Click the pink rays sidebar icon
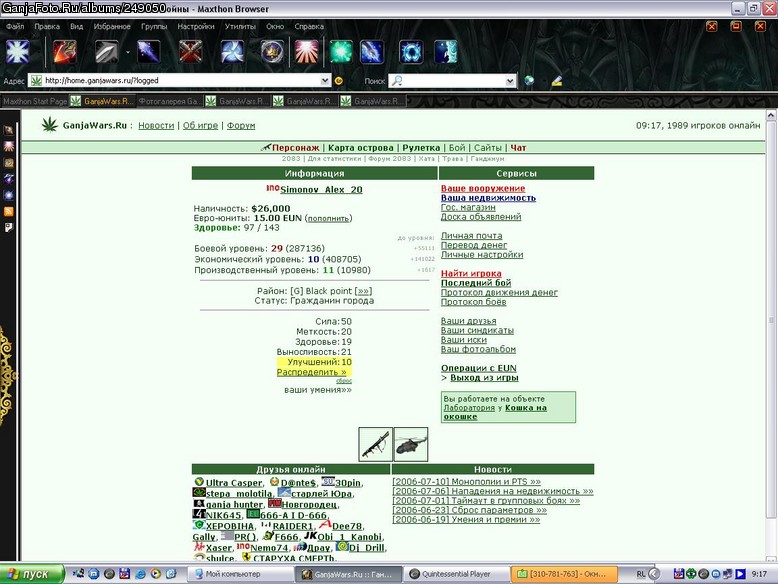The height and width of the screenshot is (584, 778). (8, 146)
